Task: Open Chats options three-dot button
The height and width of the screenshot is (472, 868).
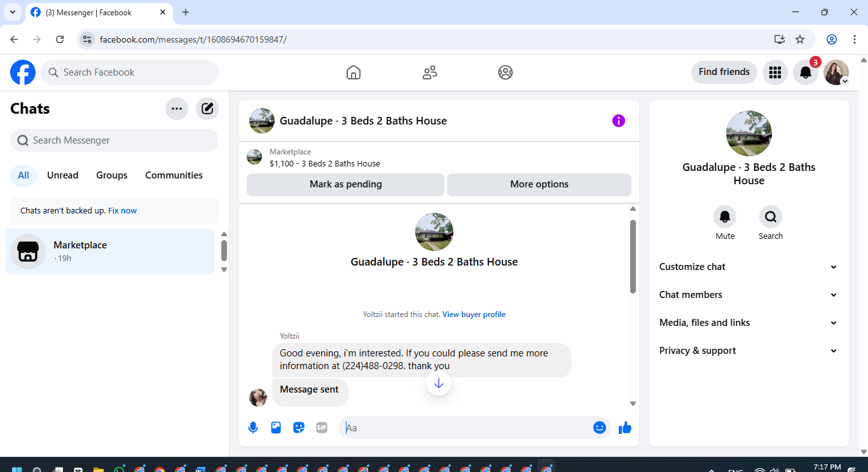Action: click(177, 109)
